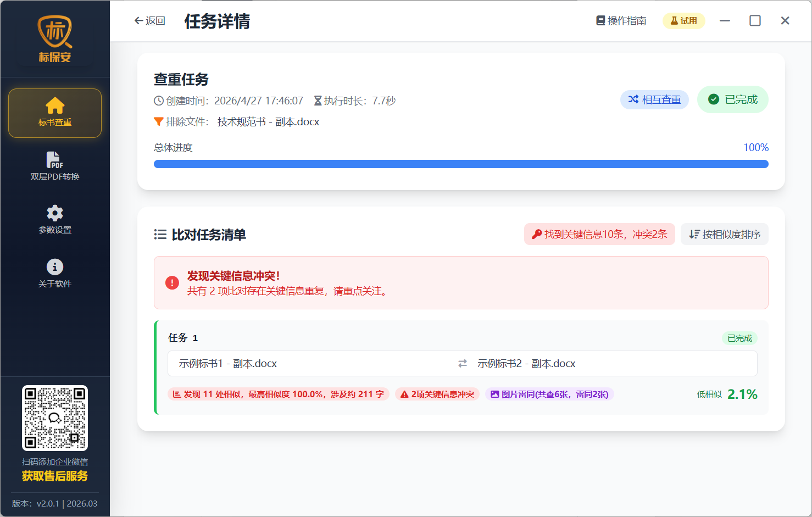
Task: Open the 发现 11 处相似 tag
Action: pos(279,394)
